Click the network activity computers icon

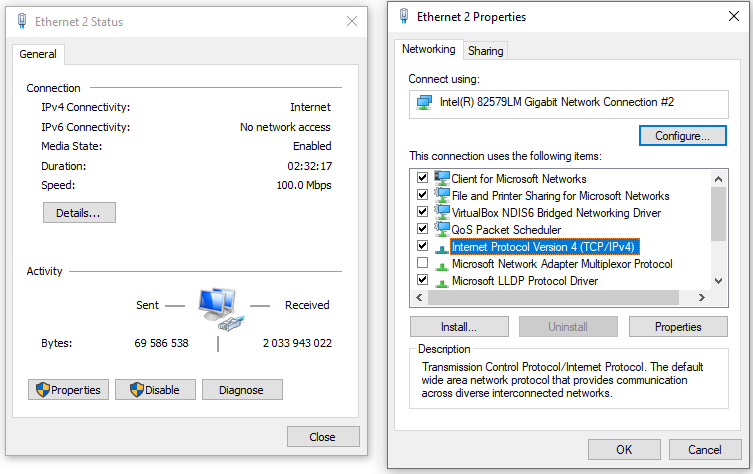pos(221,309)
